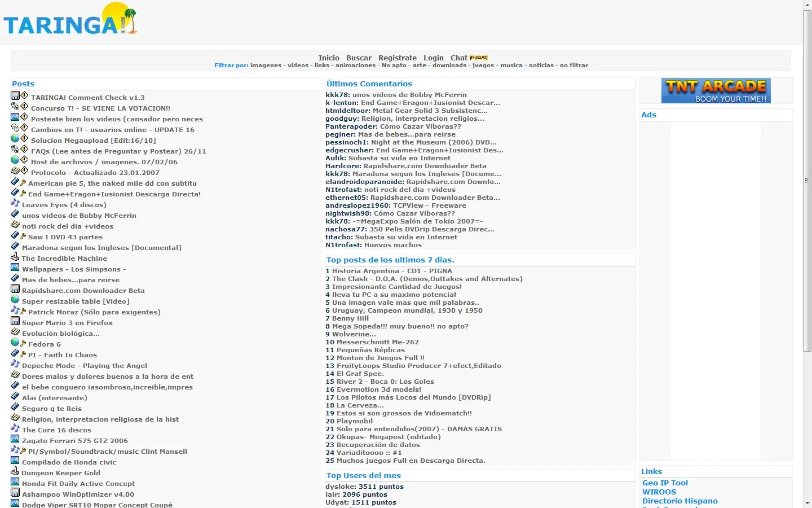Screen dimensions: 812x508
Task: Open the Buscar search page
Action: [359, 58]
